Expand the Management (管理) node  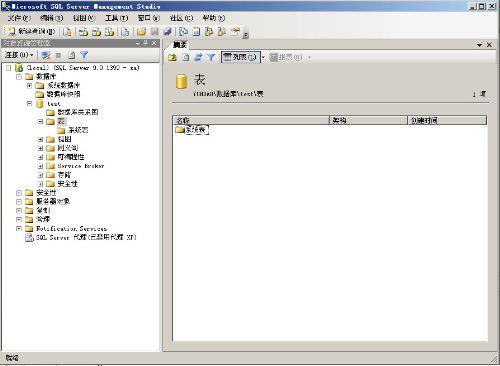coord(19,219)
